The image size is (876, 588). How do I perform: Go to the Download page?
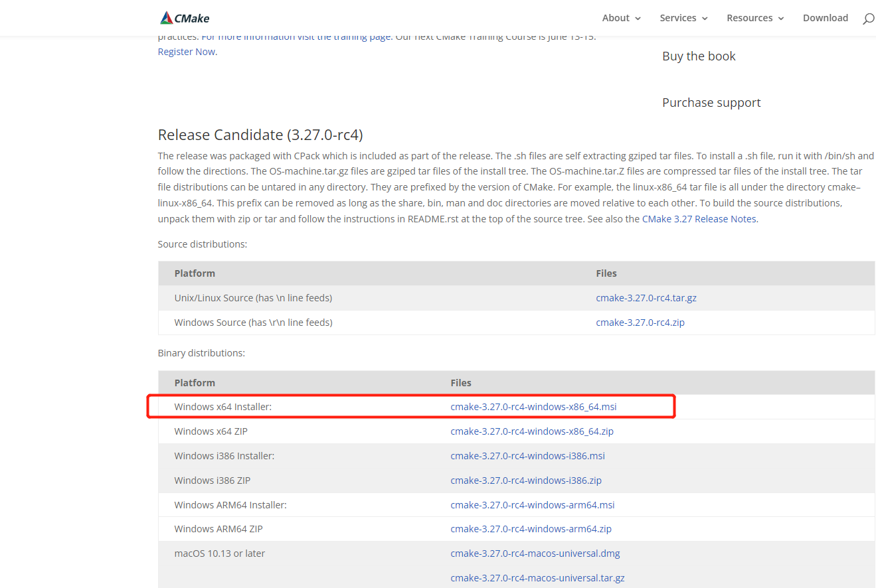tap(826, 18)
